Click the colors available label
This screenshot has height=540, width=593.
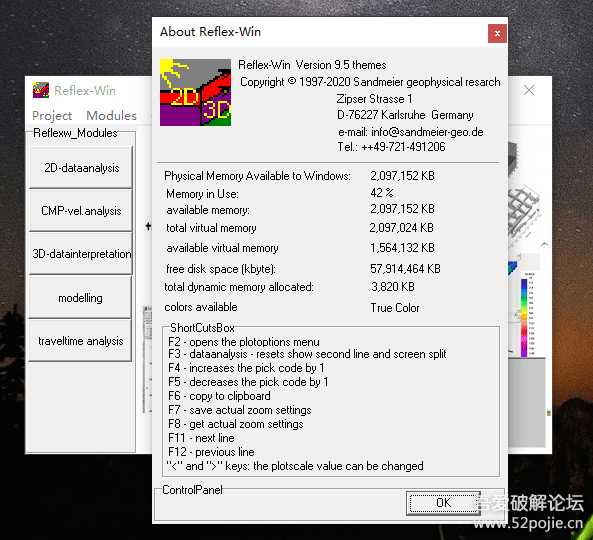tap(201, 307)
